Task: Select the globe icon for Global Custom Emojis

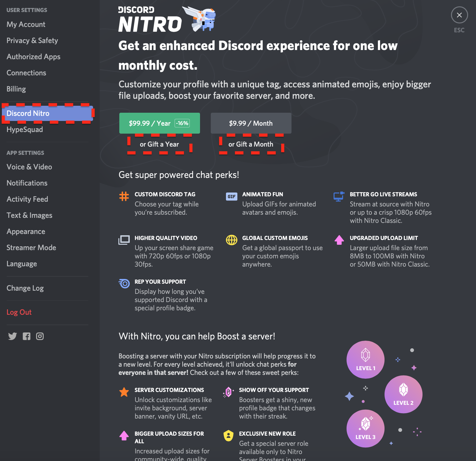Action: pos(231,240)
